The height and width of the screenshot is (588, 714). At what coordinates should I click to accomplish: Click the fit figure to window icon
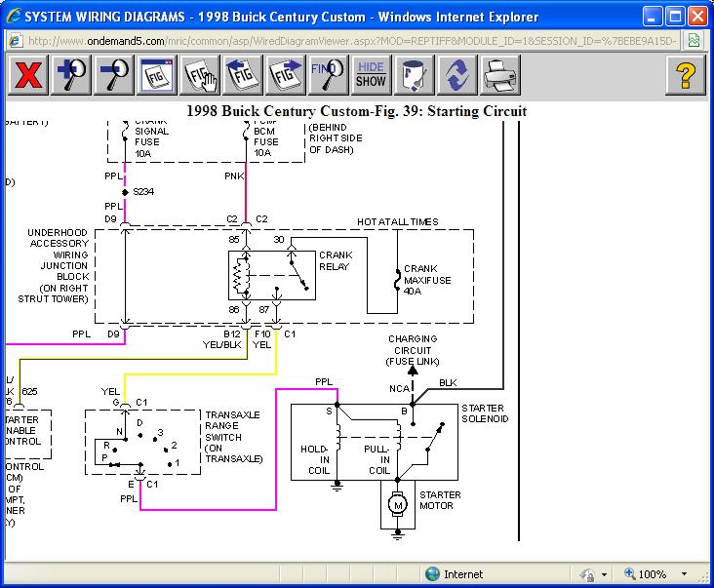[154, 75]
